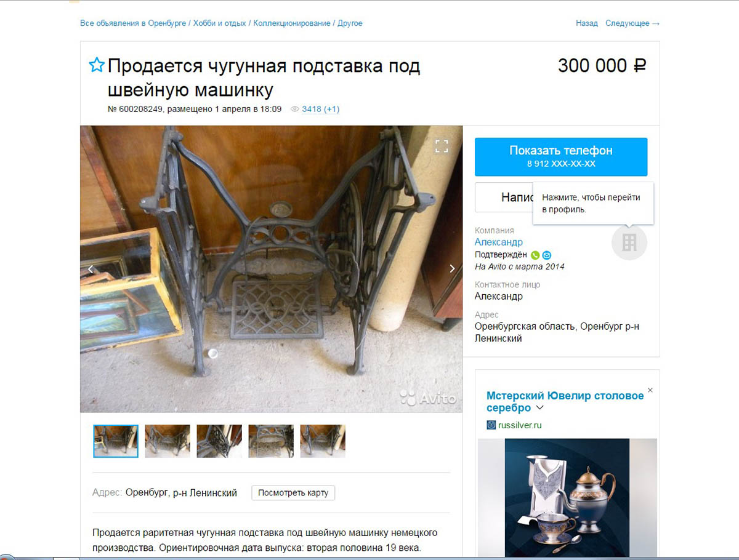Click Посмотреть карту button
Viewport: 739px width, 560px height.
tap(293, 493)
